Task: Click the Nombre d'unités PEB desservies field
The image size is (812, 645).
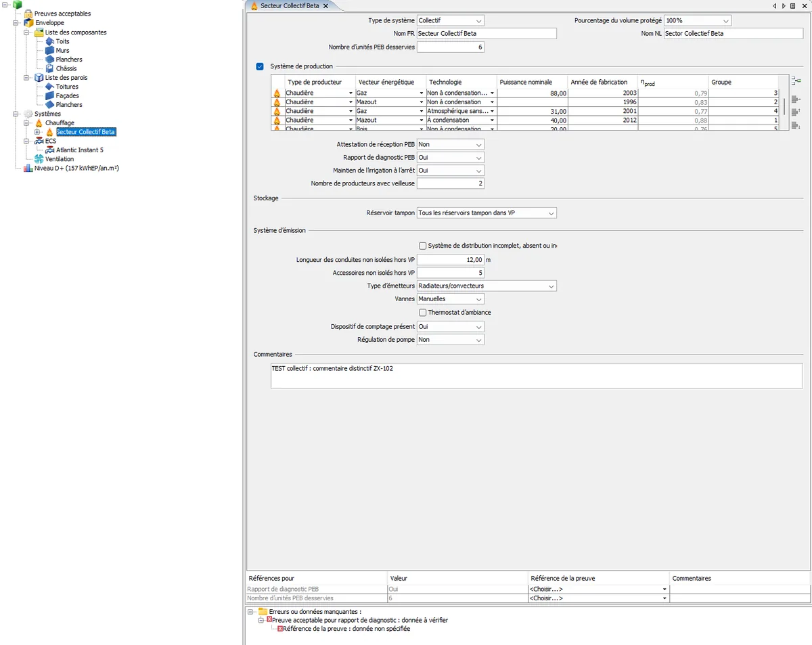Action: click(451, 47)
